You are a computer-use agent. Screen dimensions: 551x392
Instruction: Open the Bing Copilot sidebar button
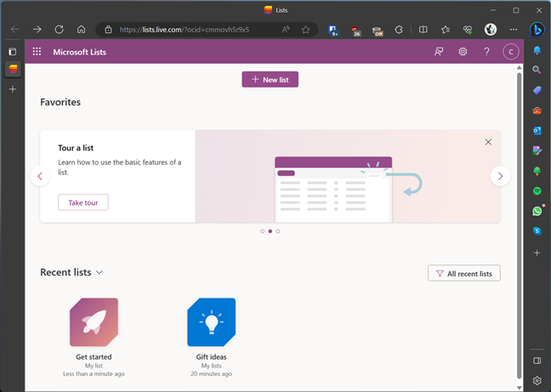[537, 30]
